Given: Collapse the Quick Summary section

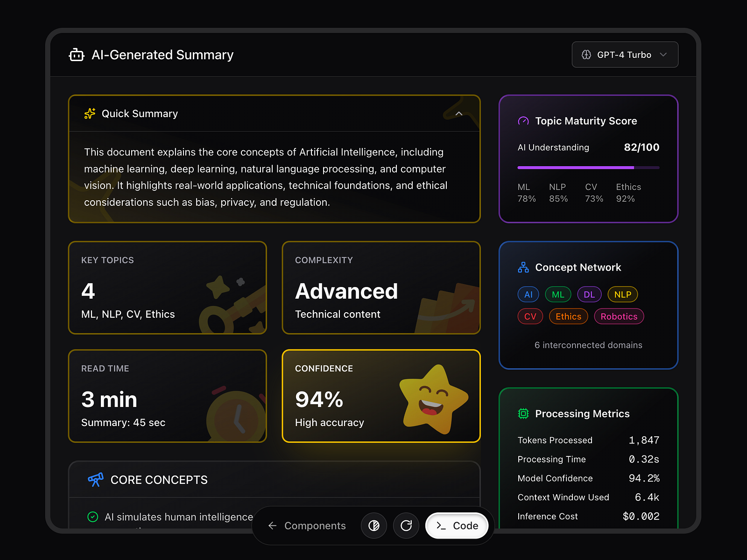Looking at the screenshot, I should click(459, 113).
